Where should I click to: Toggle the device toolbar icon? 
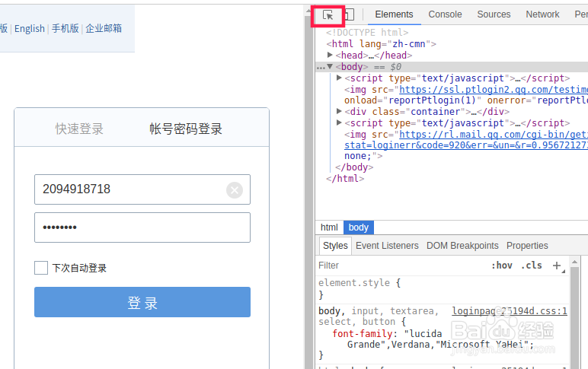pyautogui.click(x=349, y=15)
